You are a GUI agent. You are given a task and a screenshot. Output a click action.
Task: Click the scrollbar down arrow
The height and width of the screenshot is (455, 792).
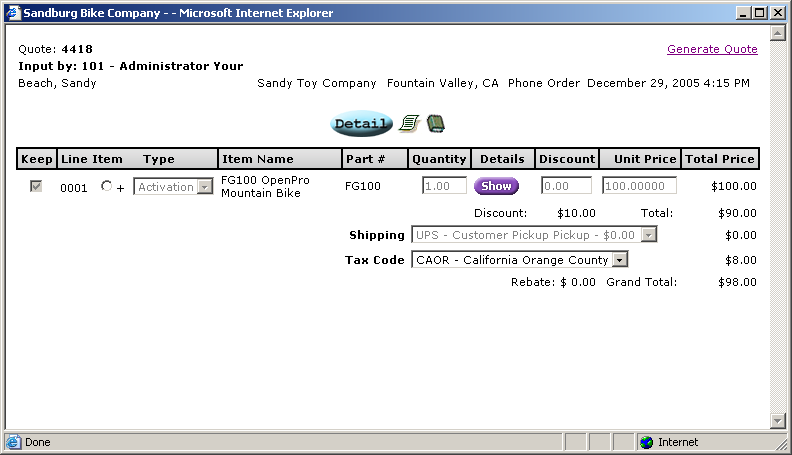779,420
